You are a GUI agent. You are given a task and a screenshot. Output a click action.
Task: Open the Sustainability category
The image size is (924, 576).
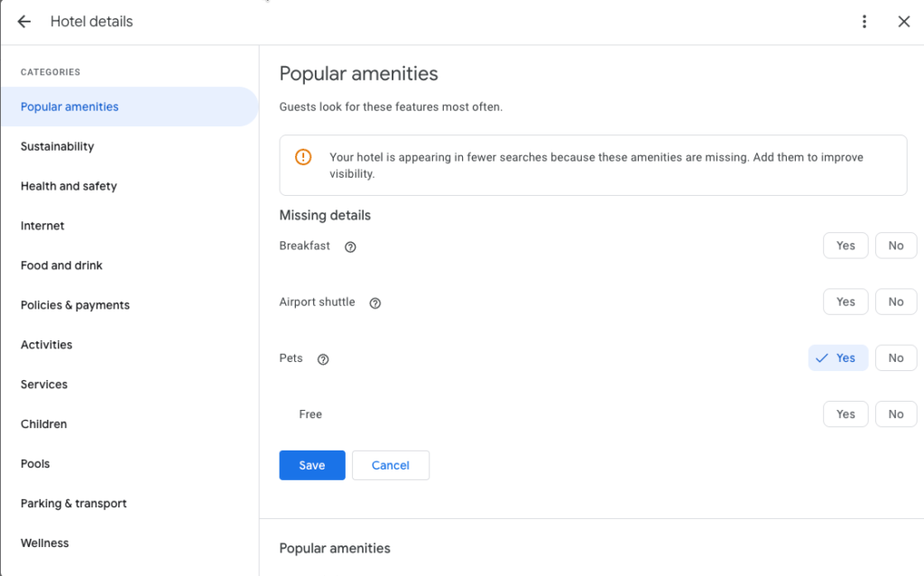(x=58, y=146)
